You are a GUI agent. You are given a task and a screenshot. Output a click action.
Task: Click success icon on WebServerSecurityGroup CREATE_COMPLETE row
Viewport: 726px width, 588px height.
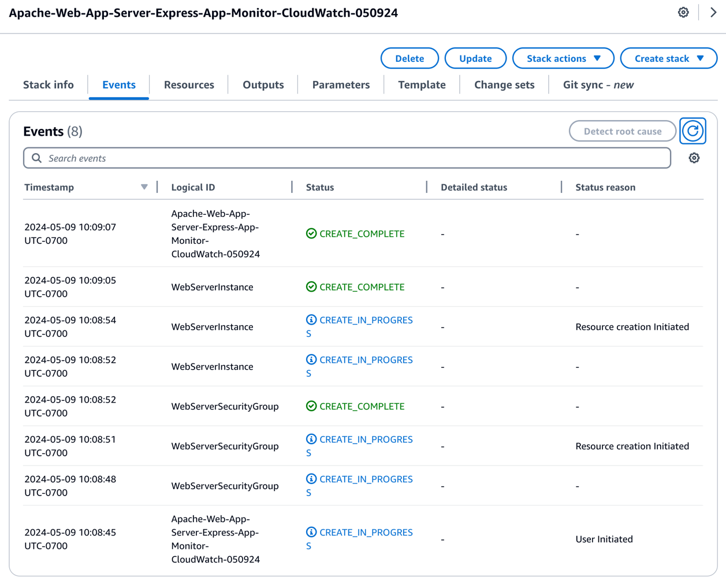click(311, 406)
